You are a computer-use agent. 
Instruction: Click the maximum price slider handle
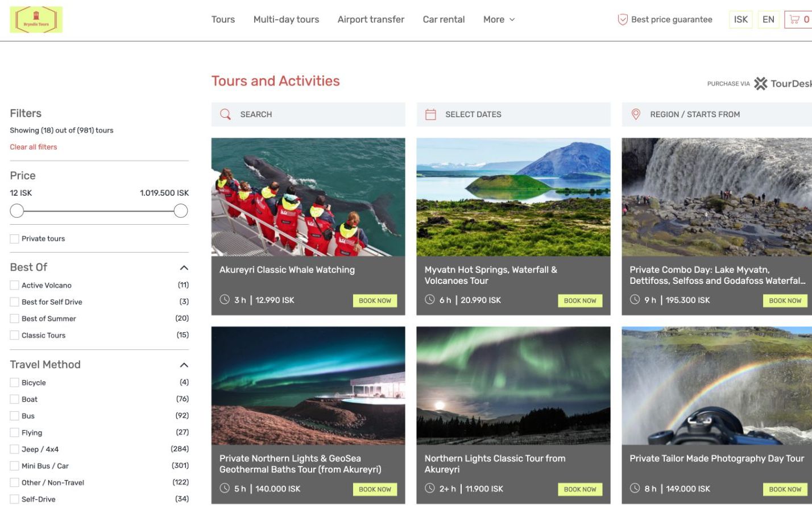(x=181, y=211)
